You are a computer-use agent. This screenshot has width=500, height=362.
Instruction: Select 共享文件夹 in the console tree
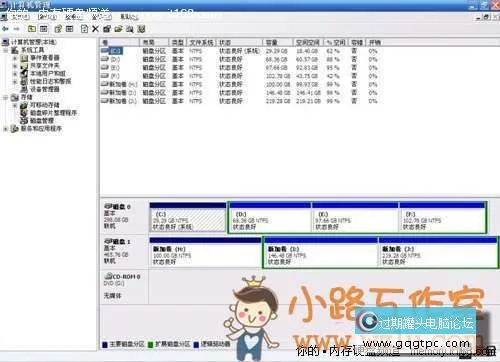pos(45,66)
